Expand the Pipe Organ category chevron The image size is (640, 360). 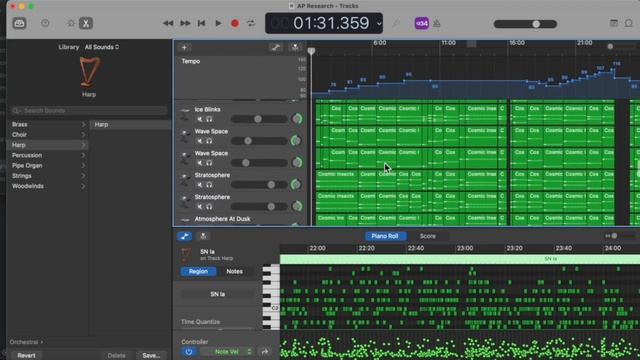(x=83, y=165)
